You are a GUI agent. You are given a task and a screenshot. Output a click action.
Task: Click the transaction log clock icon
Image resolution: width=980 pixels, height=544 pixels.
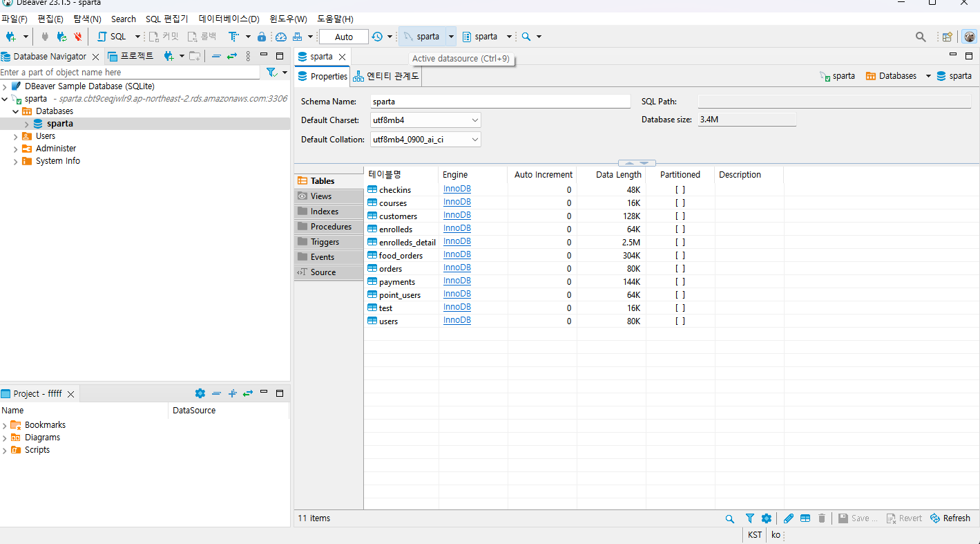pos(377,37)
